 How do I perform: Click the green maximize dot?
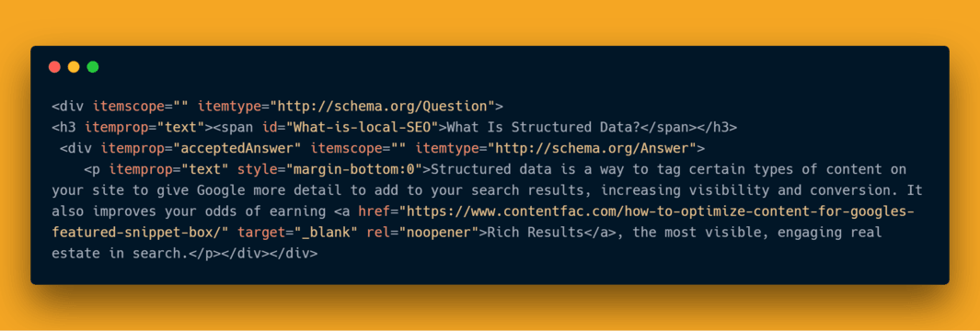[93, 67]
